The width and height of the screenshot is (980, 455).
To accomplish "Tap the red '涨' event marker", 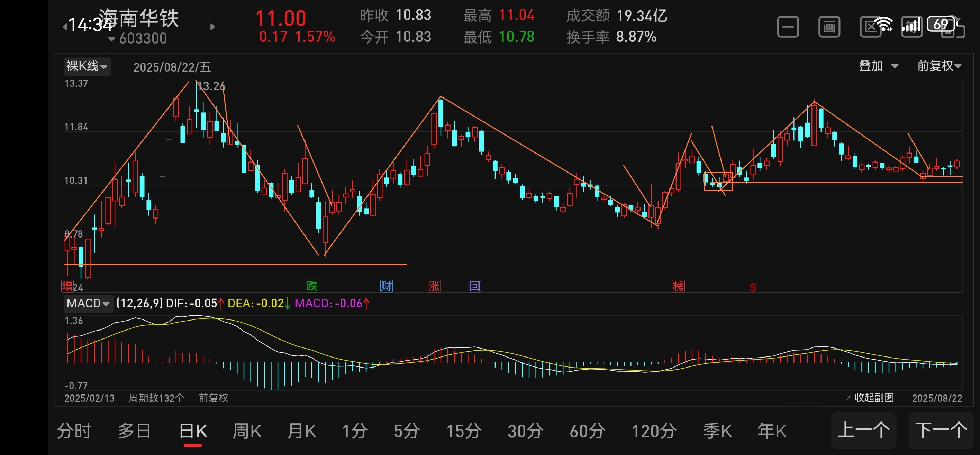I will coord(434,286).
